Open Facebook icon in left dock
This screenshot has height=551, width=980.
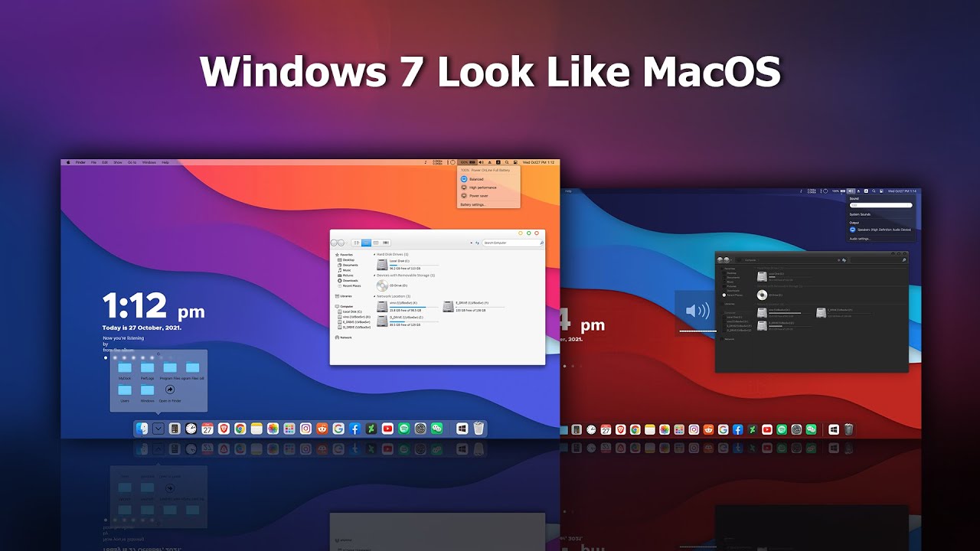tap(354, 429)
